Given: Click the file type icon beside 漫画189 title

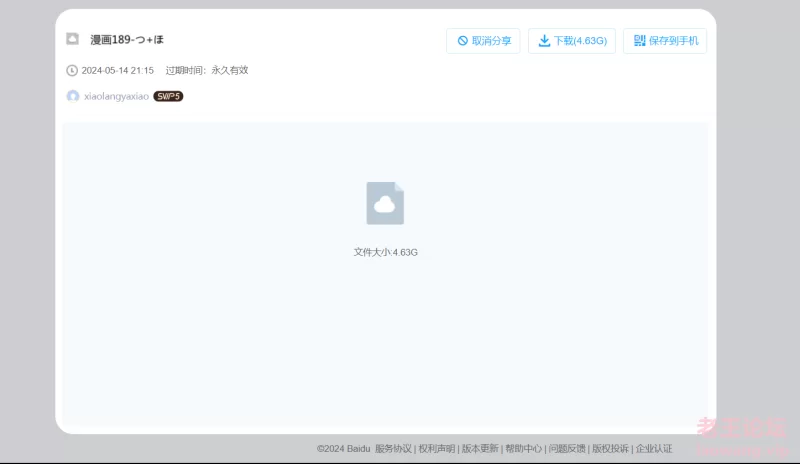Looking at the screenshot, I should point(72,39).
